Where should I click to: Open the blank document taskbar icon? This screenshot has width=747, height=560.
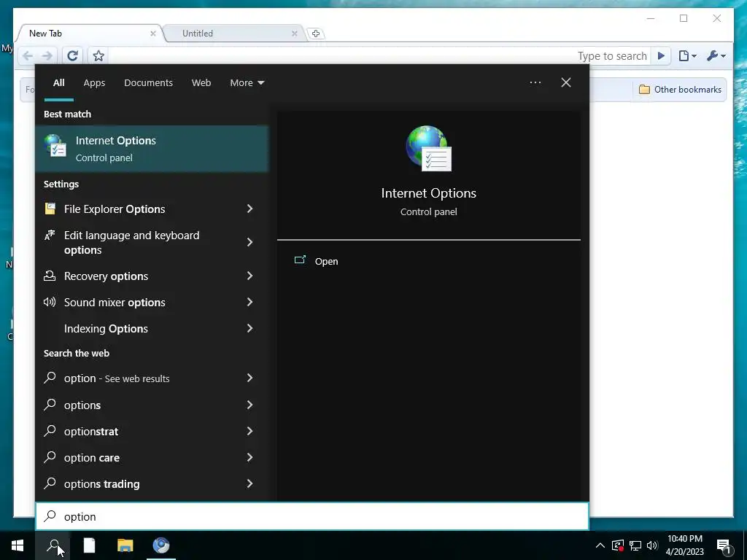pyautogui.click(x=89, y=545)
